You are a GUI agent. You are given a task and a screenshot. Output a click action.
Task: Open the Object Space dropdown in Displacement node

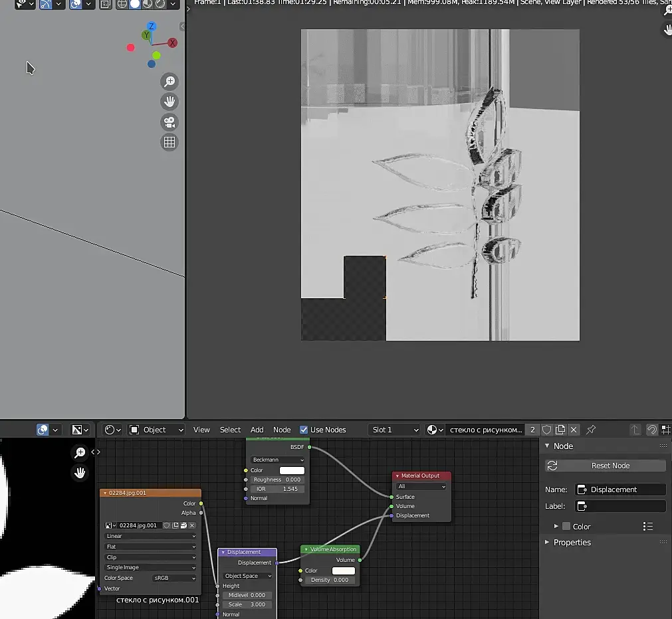[x=247, y=576]
